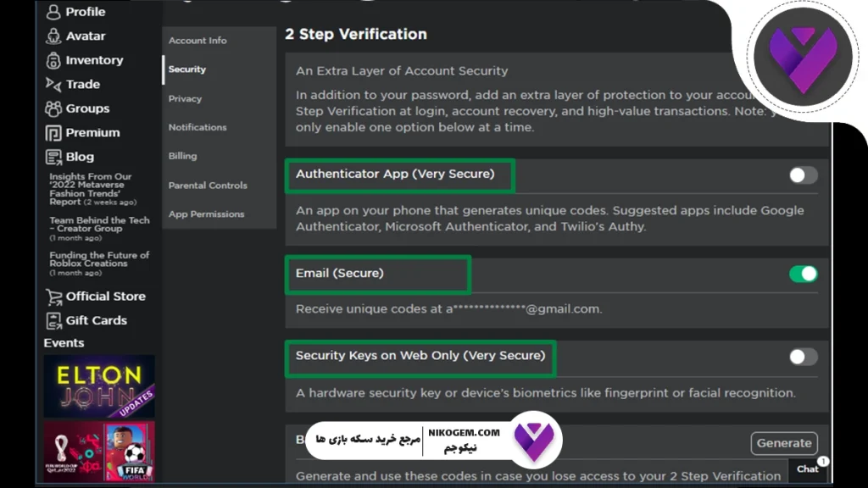Open the Team Behind the Tech blog post
Viewport: 868px width, 488px height.
tap(99, 225)
